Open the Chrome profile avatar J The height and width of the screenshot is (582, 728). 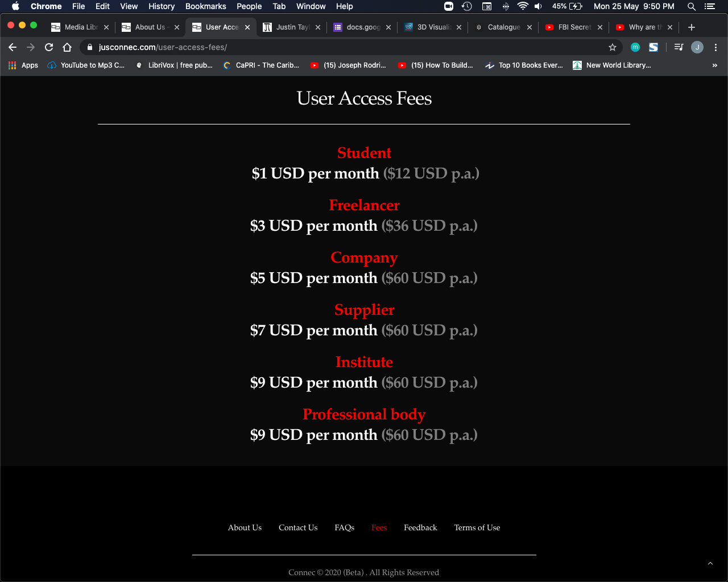(x=697, y=47)
